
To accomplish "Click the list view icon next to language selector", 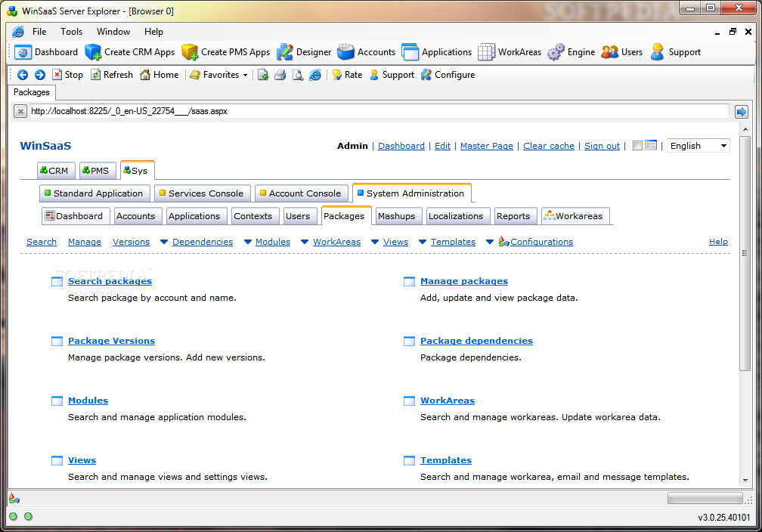I will point(651,145).
